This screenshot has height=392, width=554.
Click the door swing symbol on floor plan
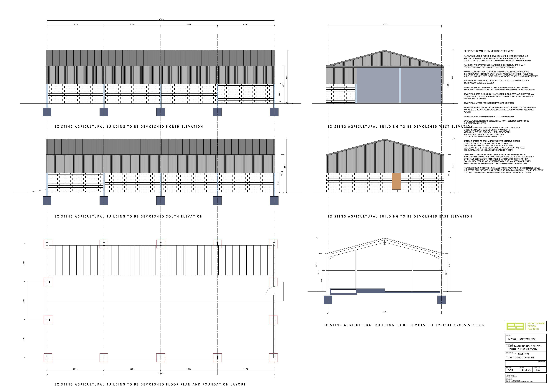[x=270, y=291]
